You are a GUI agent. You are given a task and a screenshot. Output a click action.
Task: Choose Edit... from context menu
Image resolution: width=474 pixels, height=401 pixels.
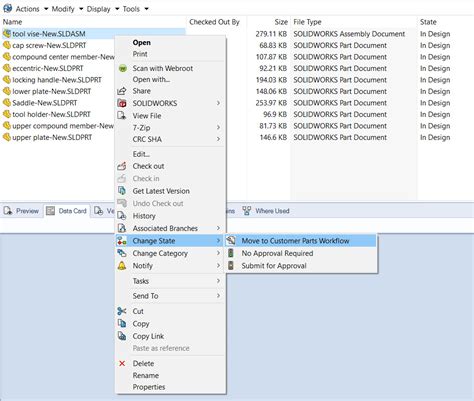[141, 154]
